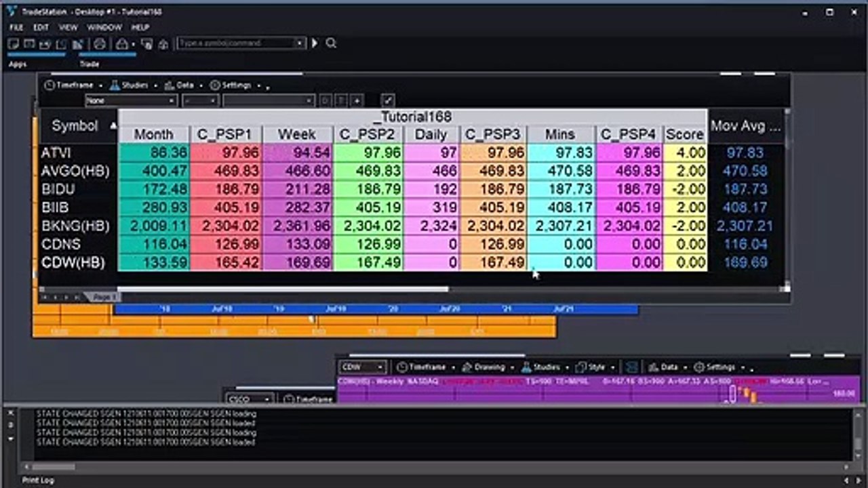Click the right arrow at bottom-right status bar
The image size is (868, 488).
click(860, 480)
